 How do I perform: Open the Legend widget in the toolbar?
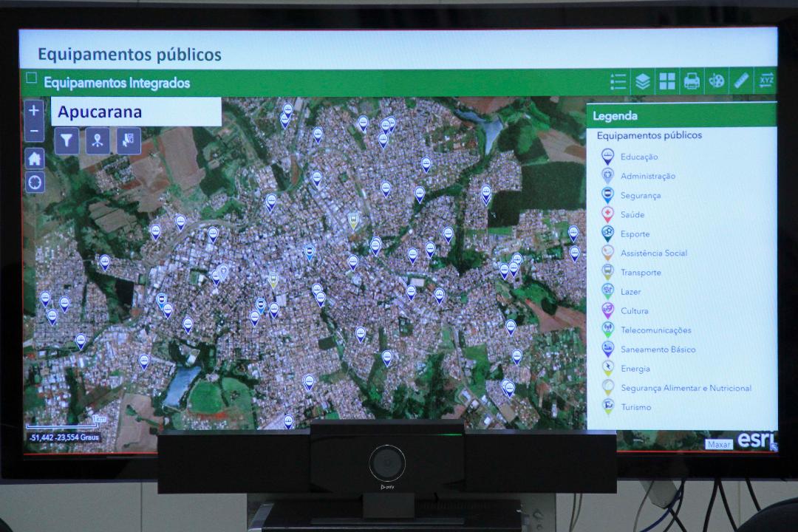[x=618, y=81]
